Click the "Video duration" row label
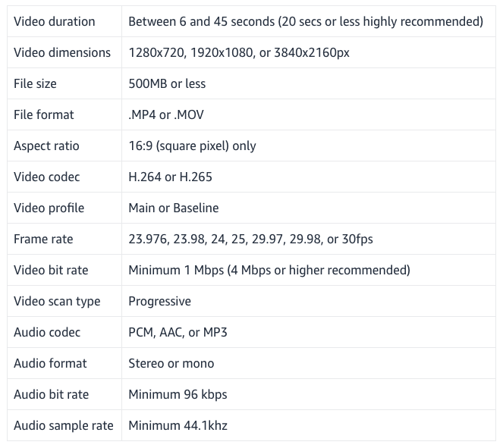 point(55,21)
